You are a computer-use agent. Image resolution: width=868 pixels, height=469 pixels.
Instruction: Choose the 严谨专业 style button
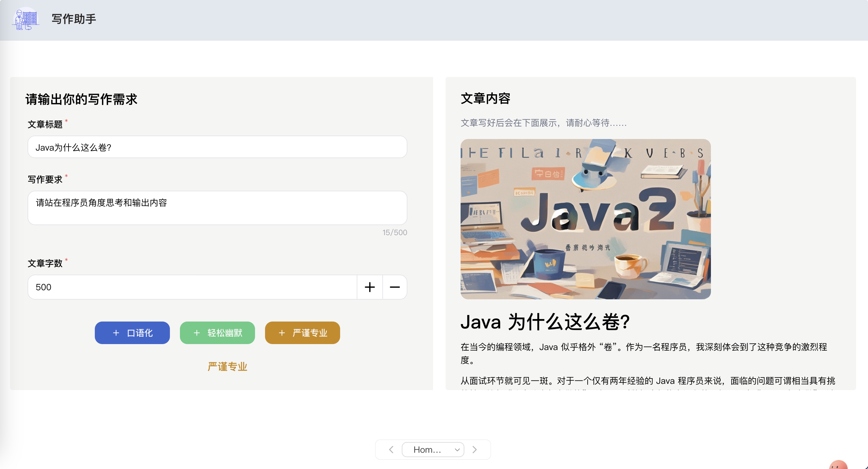(x=302, y=333)
